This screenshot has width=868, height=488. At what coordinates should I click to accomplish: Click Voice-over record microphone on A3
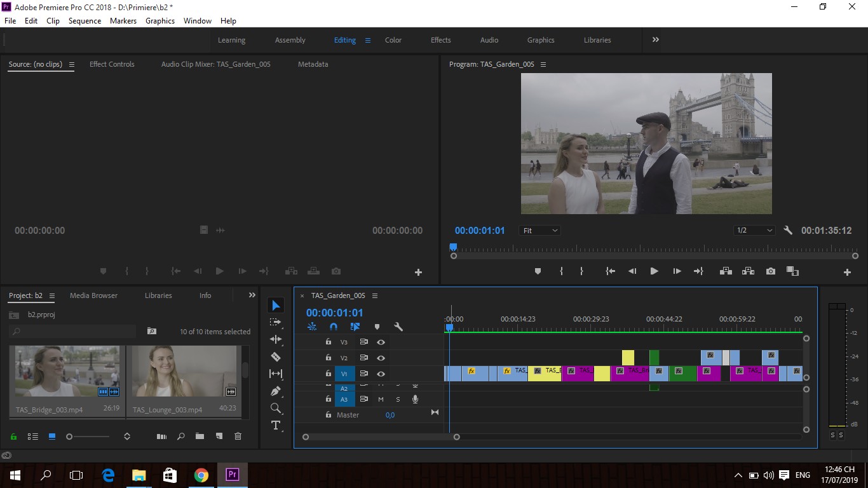click(415, 399)
